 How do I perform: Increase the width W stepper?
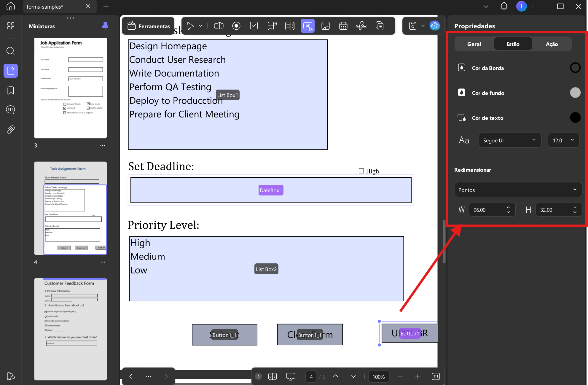[508, 207]
